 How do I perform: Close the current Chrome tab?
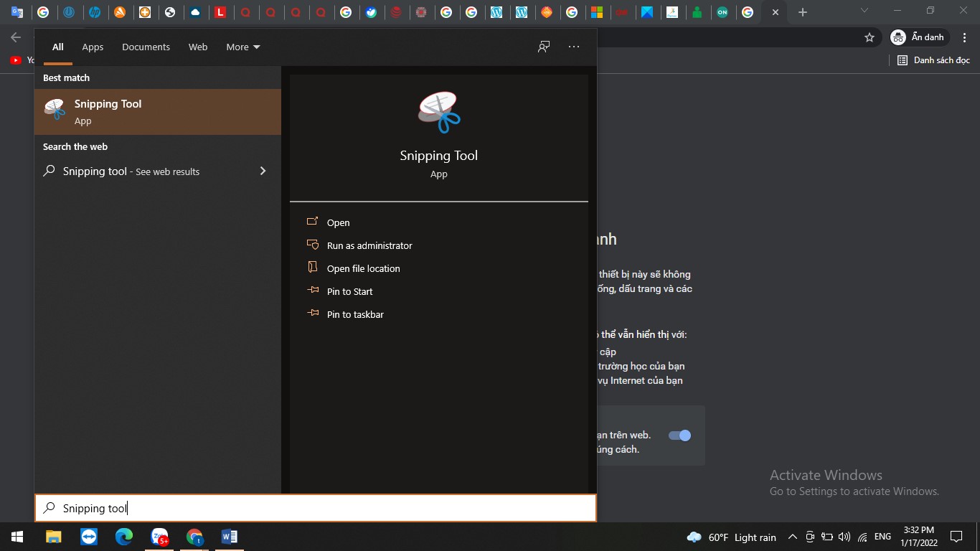click(x=774, y=12)
